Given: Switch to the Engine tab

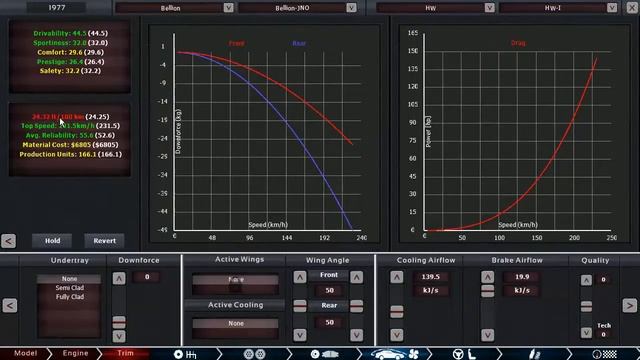Looking at the screenshot, I should 76,353.
